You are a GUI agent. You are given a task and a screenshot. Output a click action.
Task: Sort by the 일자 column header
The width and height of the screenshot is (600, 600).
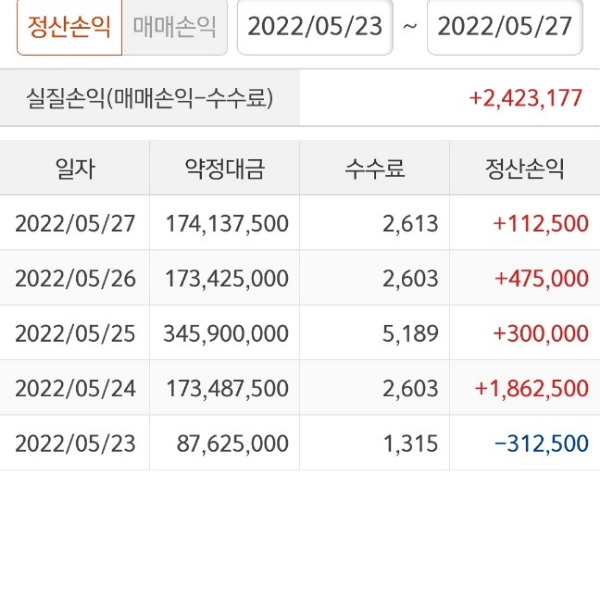pyautogui.click(x=75, y=169)
